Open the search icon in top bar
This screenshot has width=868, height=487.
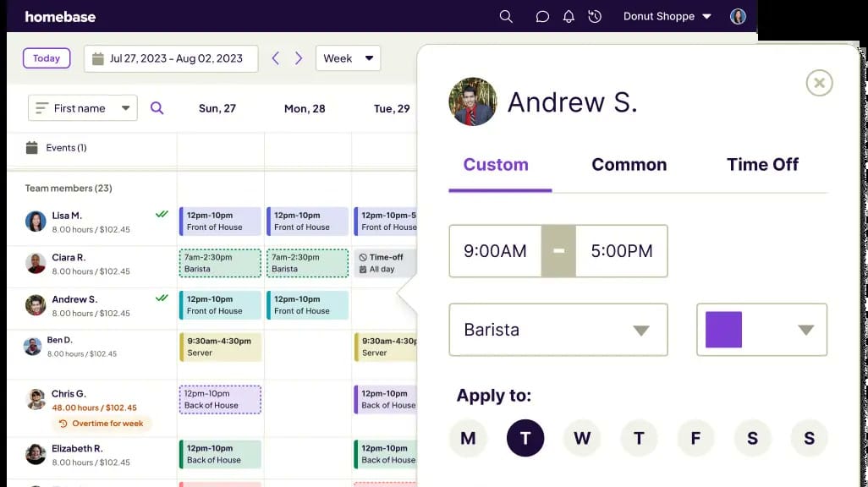[x=506, y=17]
